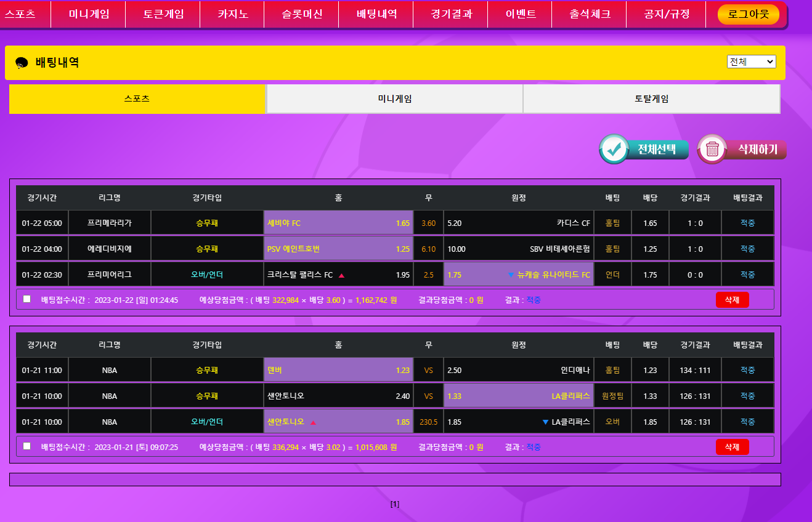Select checkbox for 2023-01-21 bet slip

(26, 446)
